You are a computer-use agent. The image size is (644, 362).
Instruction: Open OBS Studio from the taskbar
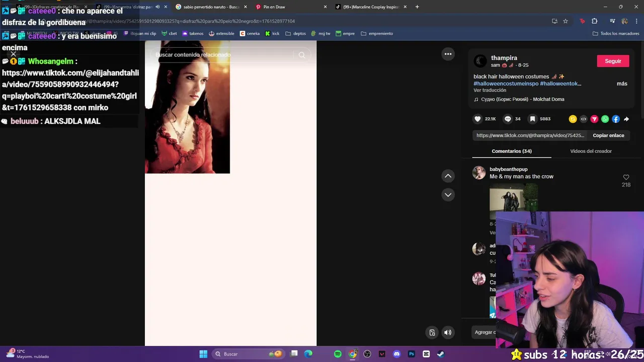click(367, 354)
